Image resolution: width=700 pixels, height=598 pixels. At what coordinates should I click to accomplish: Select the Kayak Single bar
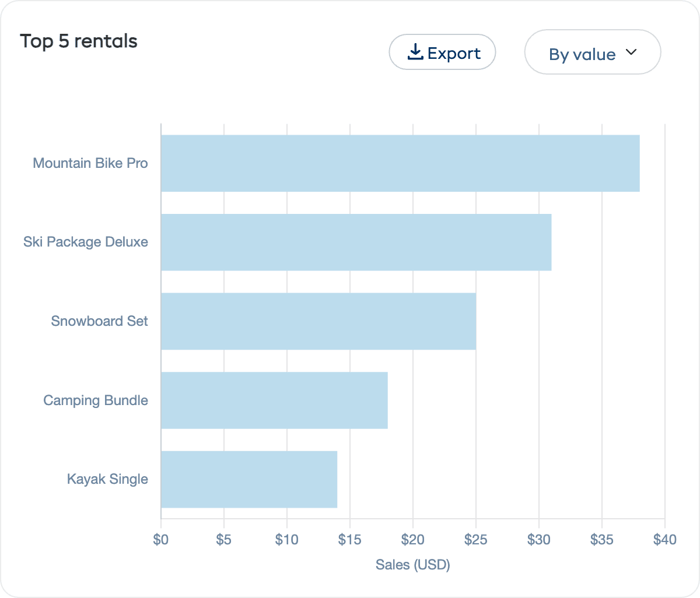248,479
